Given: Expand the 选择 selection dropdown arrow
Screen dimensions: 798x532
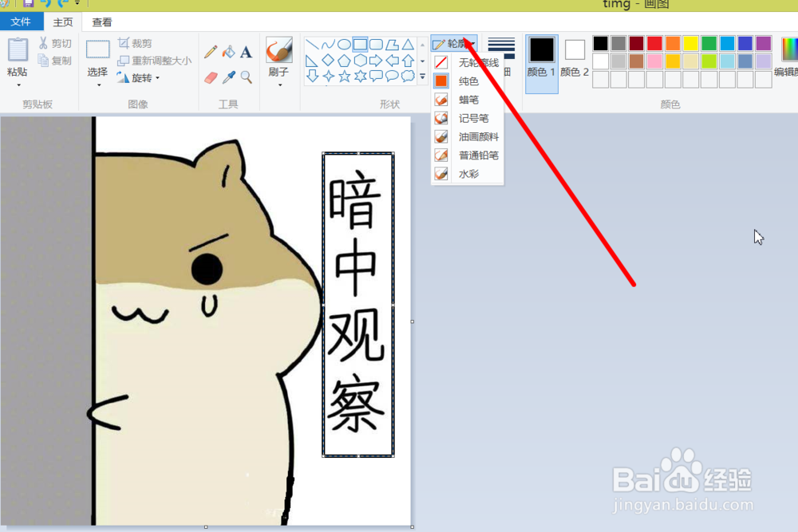Looking at the screenshot, I should [x=98, y=85].
